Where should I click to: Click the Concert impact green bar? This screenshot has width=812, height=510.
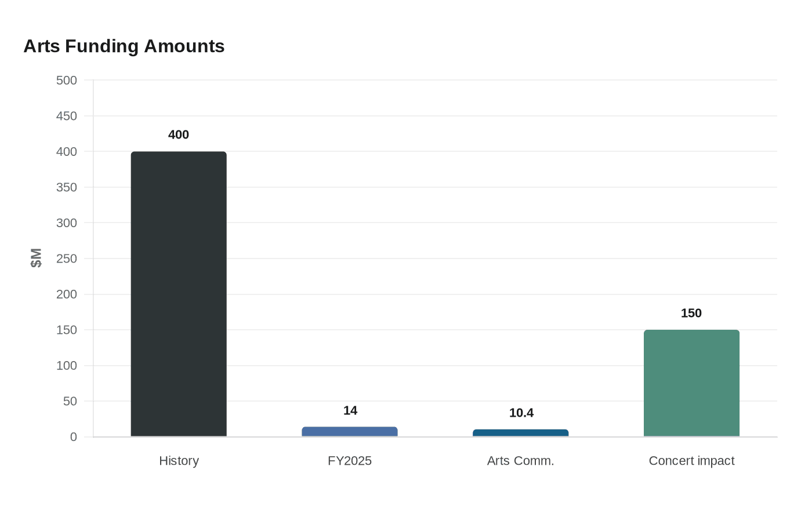coord(691,382)
